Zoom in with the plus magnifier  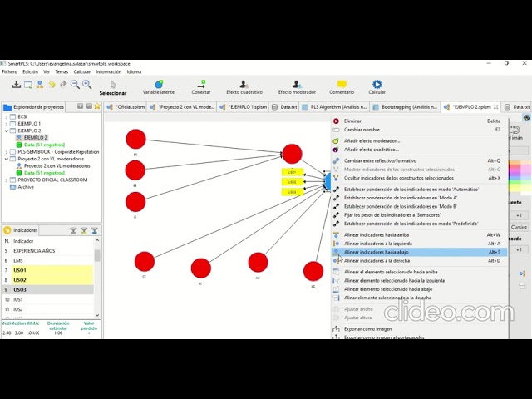point(86,85)
